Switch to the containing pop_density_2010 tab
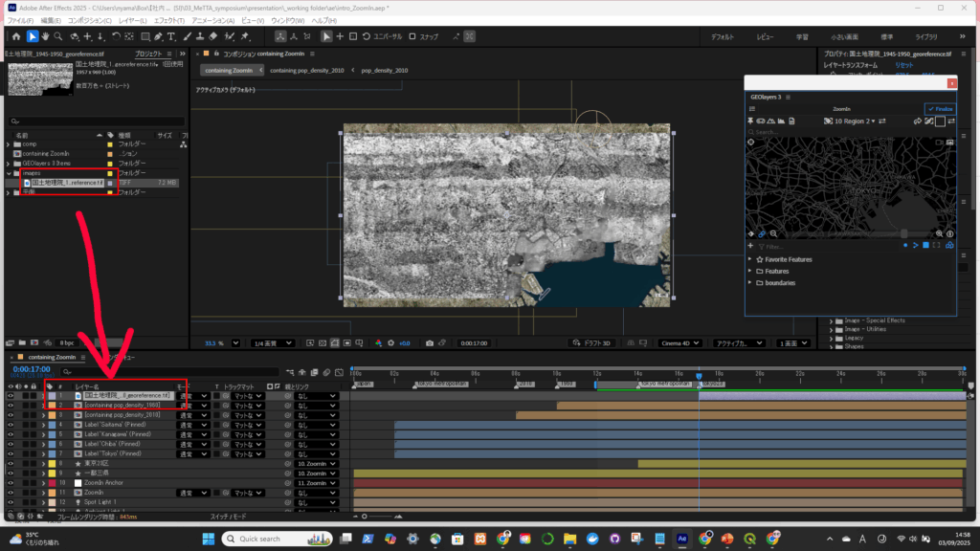The image size is (980, 551). tap(306, 71)
